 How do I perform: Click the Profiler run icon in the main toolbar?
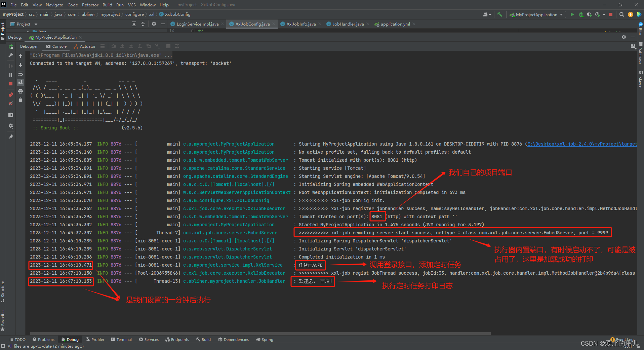point(597,14)
